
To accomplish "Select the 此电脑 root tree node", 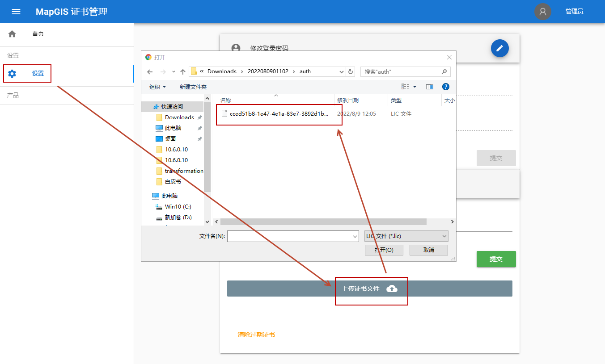I will (x=169, y=196).
